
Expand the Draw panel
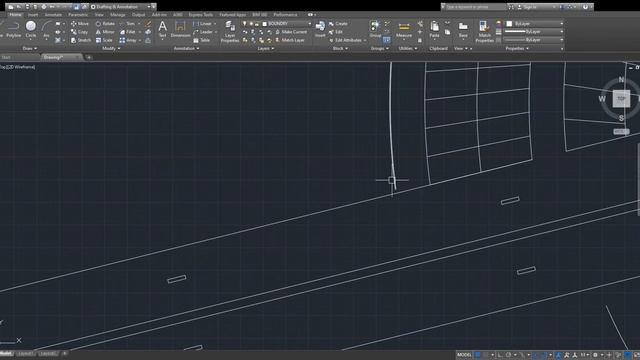(x=29, y=48)
